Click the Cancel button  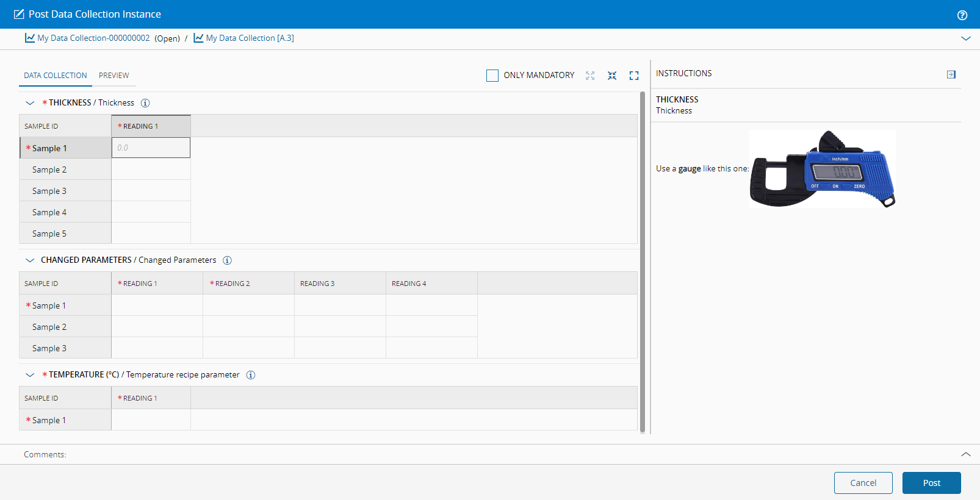point(863,483)
